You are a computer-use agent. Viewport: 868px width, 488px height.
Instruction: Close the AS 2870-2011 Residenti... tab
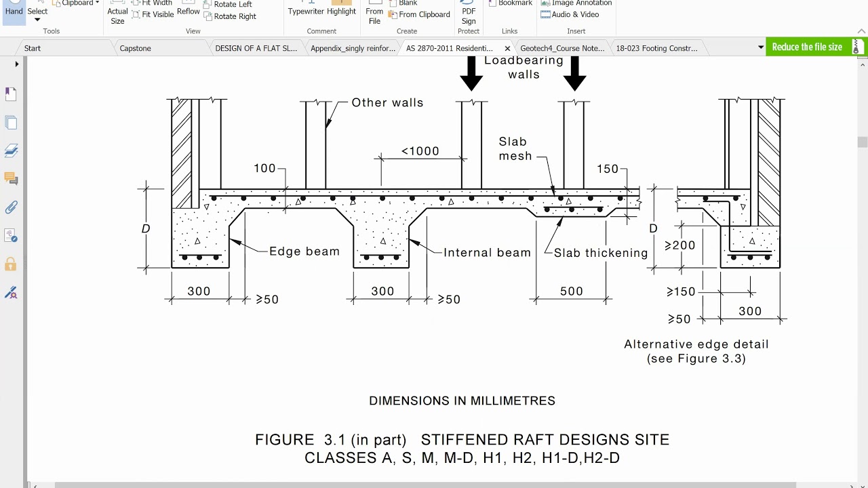507,49
